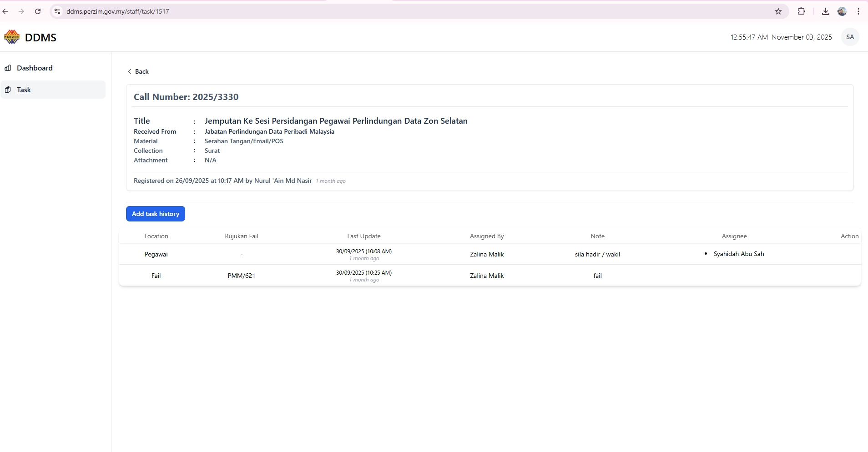The image size is (868, 452).
Task: Select the Task menu item
Action: 24,90
